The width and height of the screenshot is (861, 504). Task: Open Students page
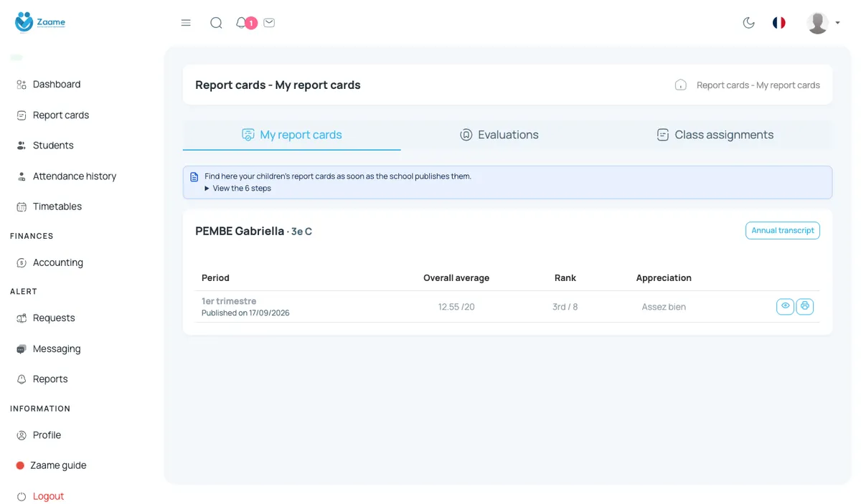click(x=53, y=146)
